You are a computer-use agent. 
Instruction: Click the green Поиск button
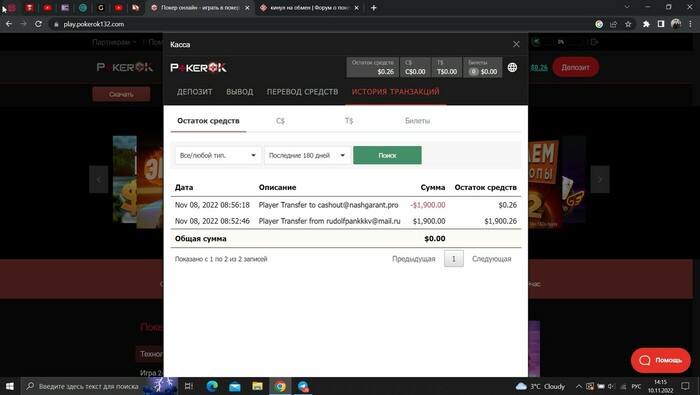coord(387,155)
